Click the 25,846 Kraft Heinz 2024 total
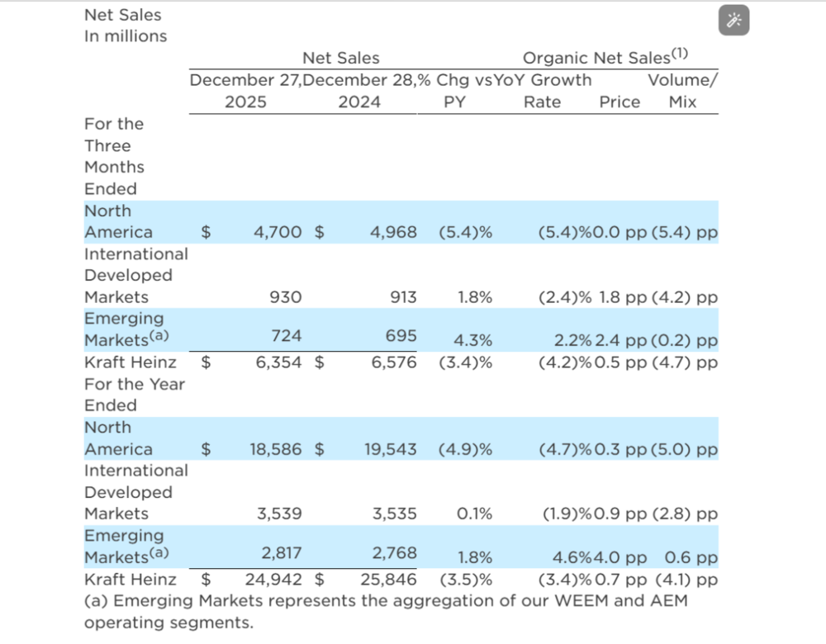The image size is (826, 644). tap(391, 579)
